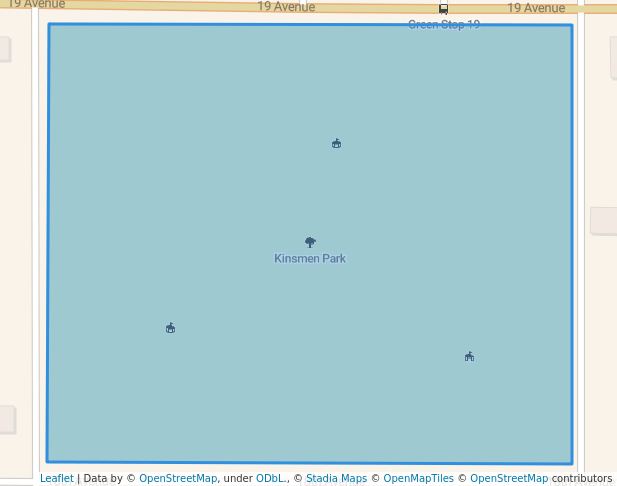
Task: Select the gazebo icon southwest of Kinsmen Park label
Action: pos(170,328)
